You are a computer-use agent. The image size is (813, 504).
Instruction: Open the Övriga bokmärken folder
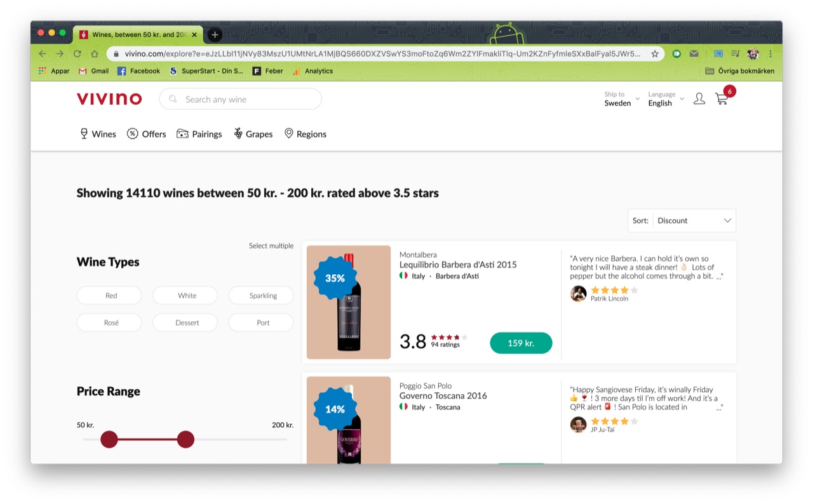click(x=740, y=71)
